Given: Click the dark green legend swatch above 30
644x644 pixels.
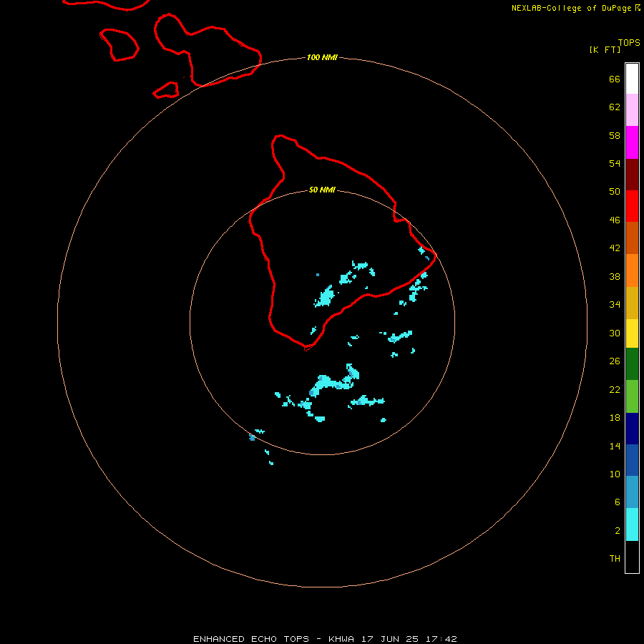Looking at the screenshot, I should (x=632, y=364).
